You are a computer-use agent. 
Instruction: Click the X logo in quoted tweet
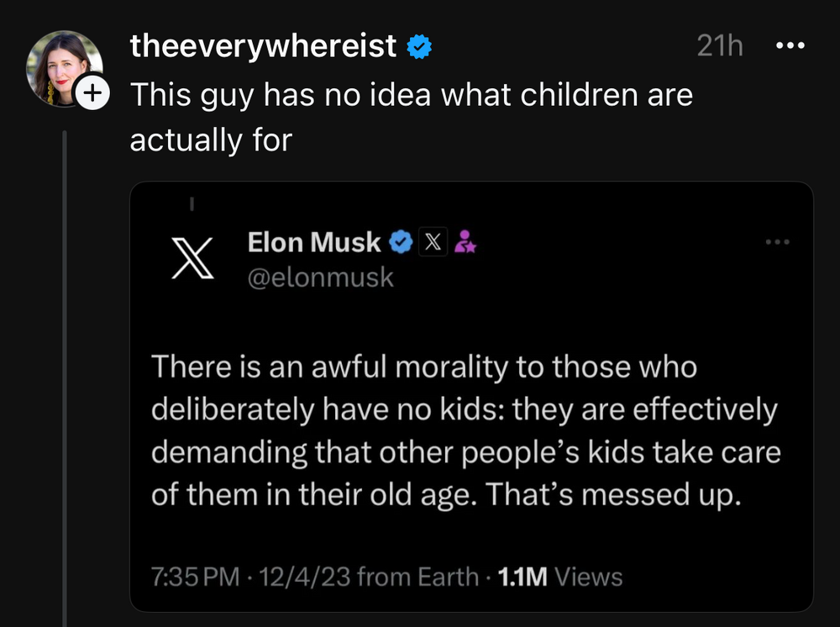pyautogui.click(x=193, y=256)
